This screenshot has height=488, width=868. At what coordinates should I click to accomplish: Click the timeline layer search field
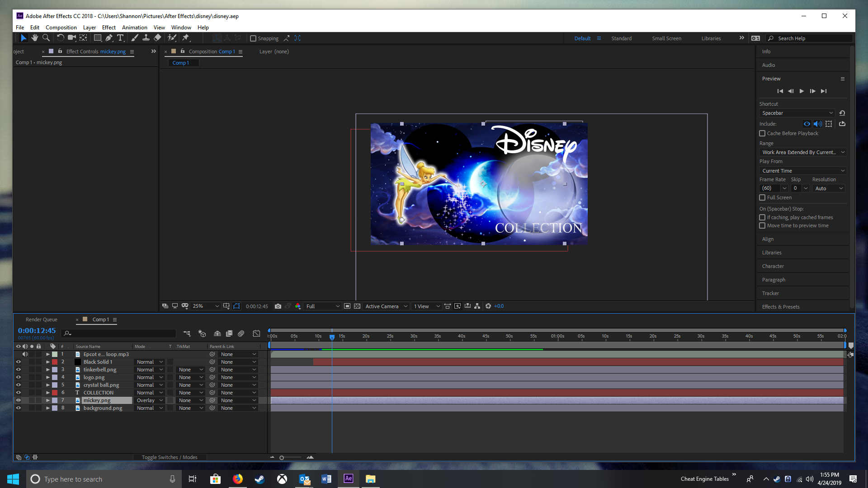pos(119,333)
